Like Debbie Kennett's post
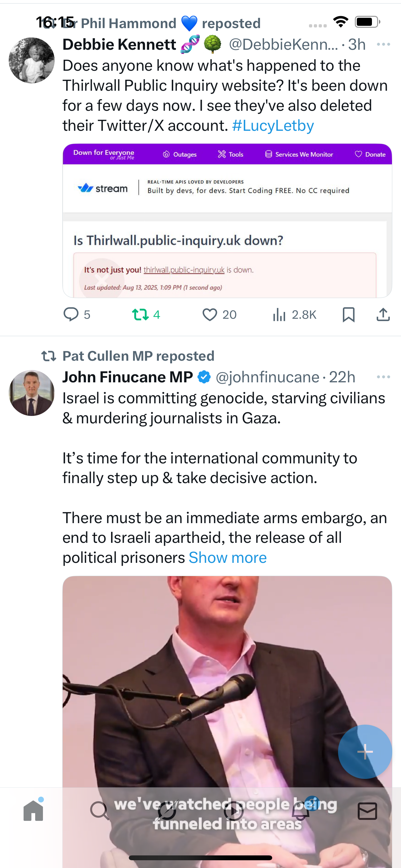 point(210,315)
